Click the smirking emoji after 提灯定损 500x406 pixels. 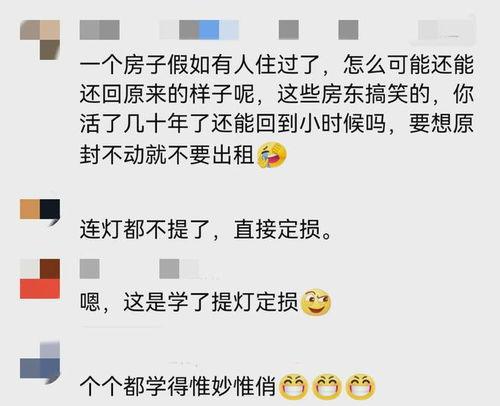click(316, 303)
